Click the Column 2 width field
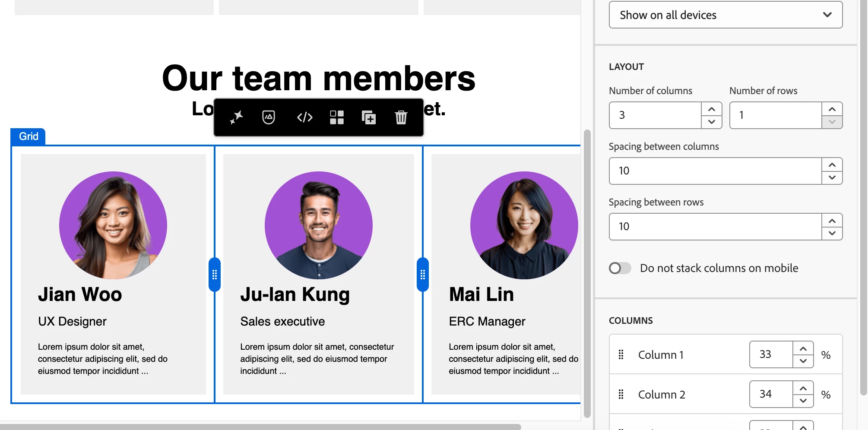Screen dimensions: 868x430 point(771,394)
